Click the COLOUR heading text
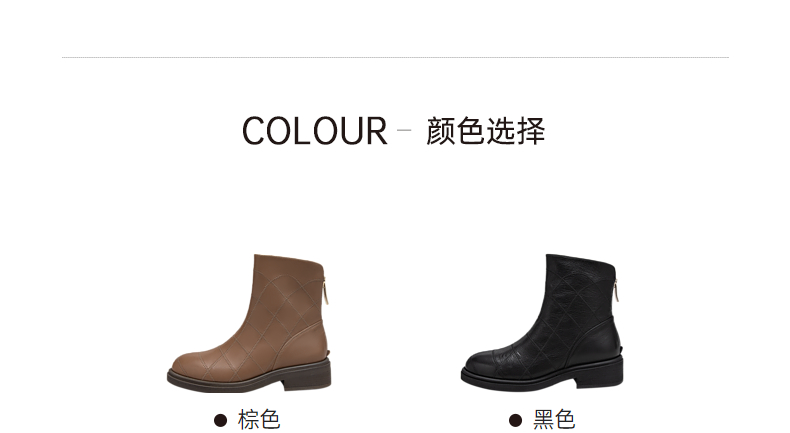This screenshot has height=433, width=790. (314, 131)
